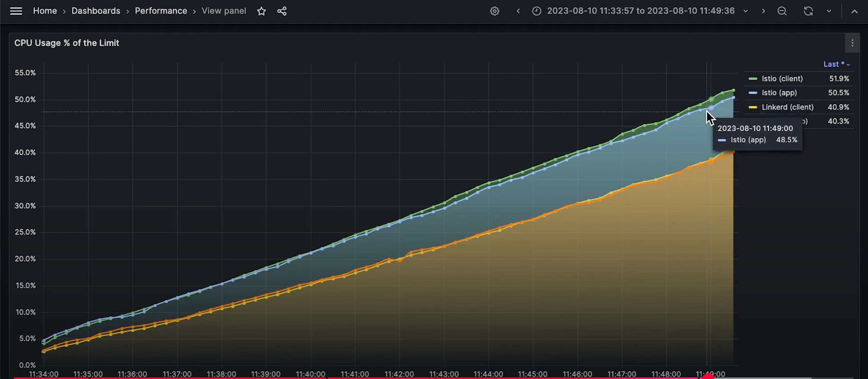868x379 pixels.
Task: Open the hamburger navigation menu
Action: click(x=16, y=11)
